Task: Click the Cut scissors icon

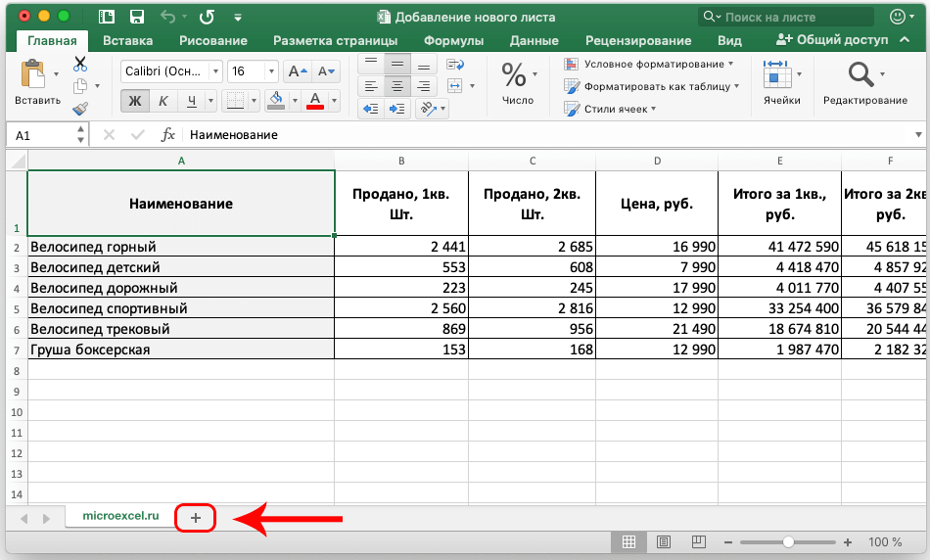Action: (x=80, y=64)
